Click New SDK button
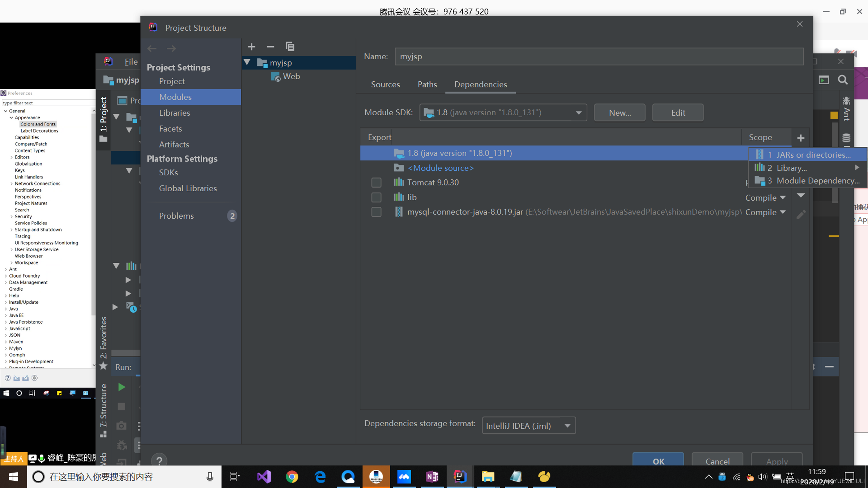The width and height of the screenshot is (868, 488). point(620,112)
